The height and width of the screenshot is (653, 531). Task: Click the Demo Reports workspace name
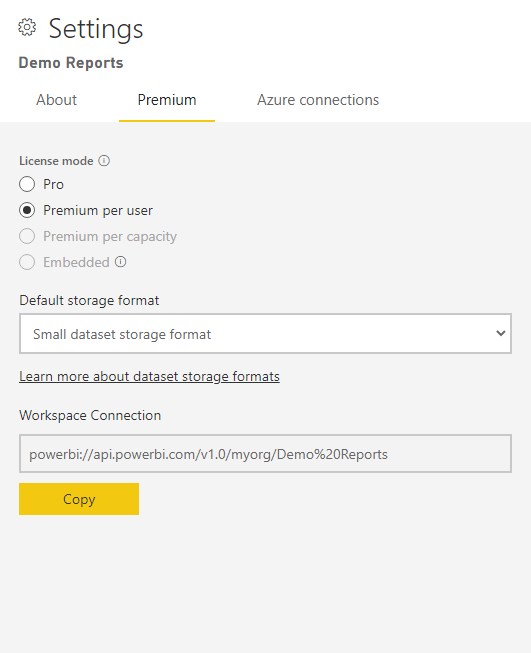point(71,63)
